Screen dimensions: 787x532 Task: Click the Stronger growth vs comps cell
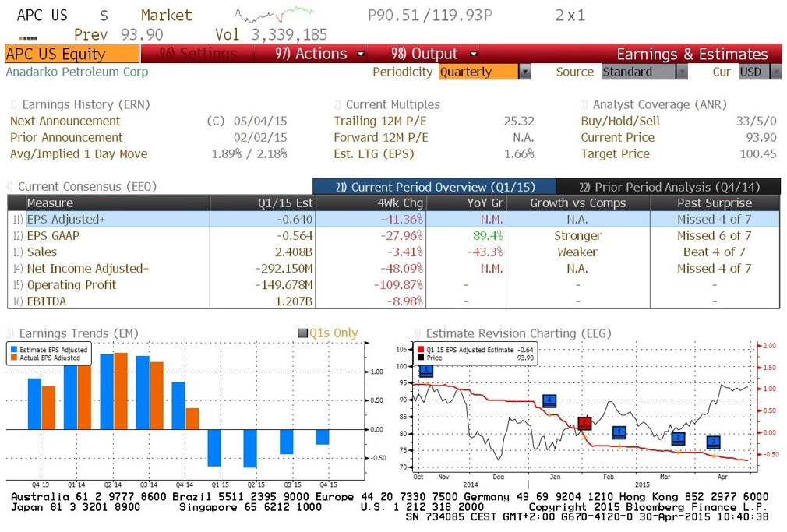tap(577, 235)
